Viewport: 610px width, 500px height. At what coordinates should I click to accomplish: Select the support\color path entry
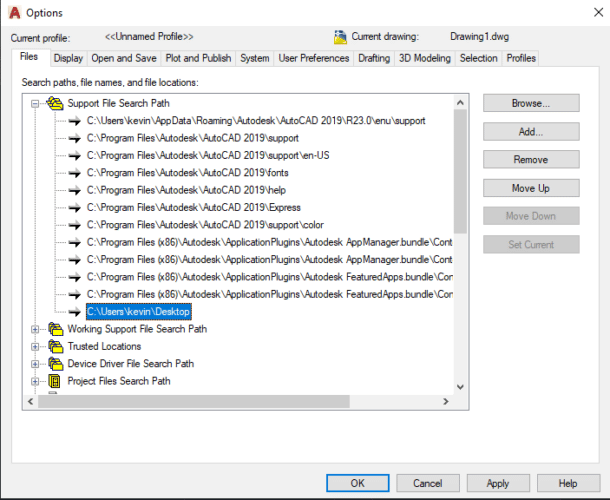pyautogui.click(x=205, y=225)
